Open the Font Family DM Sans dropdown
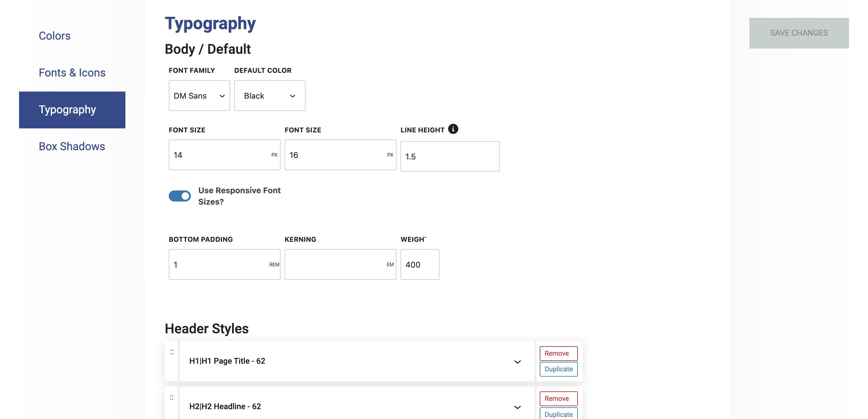Viewport: 868px width, 419px height. (199, 96)
